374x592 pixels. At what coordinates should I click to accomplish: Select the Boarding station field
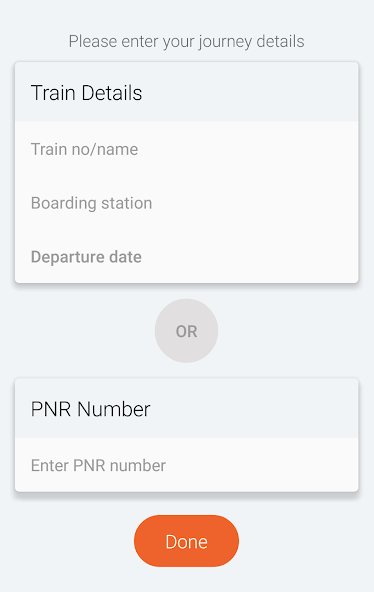[x=186, y=203]
